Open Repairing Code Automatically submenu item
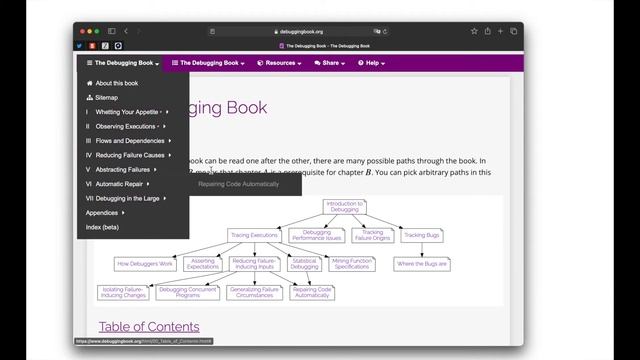640x360 pixels. tap(238, 184)
